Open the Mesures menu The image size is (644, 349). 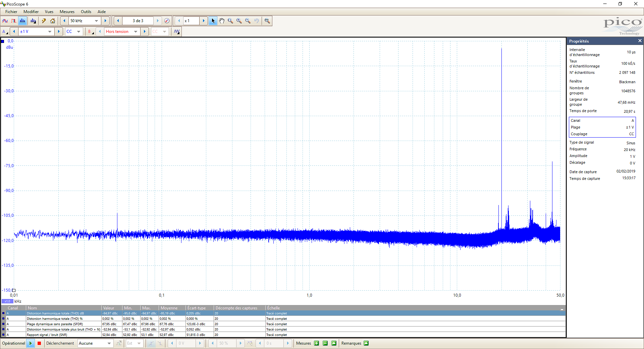point(67,11)
